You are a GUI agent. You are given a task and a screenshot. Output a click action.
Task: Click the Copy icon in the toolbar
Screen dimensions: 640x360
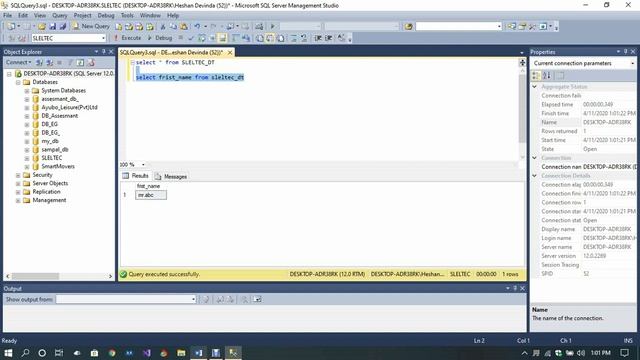173,26
